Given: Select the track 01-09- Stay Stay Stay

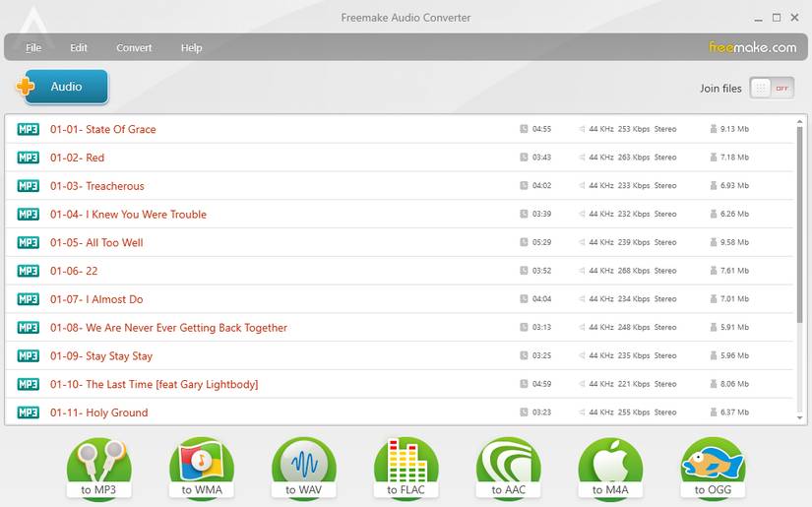Looking at the screenshot, I should tap(399, 355).
